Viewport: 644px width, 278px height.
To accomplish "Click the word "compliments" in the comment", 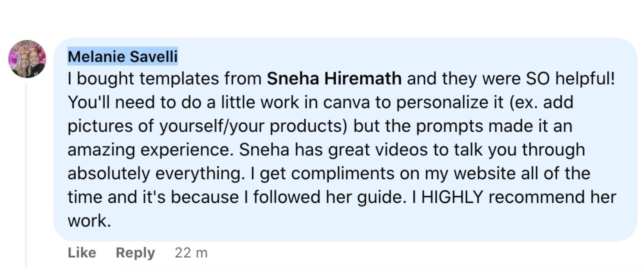I will pos(343,173).
